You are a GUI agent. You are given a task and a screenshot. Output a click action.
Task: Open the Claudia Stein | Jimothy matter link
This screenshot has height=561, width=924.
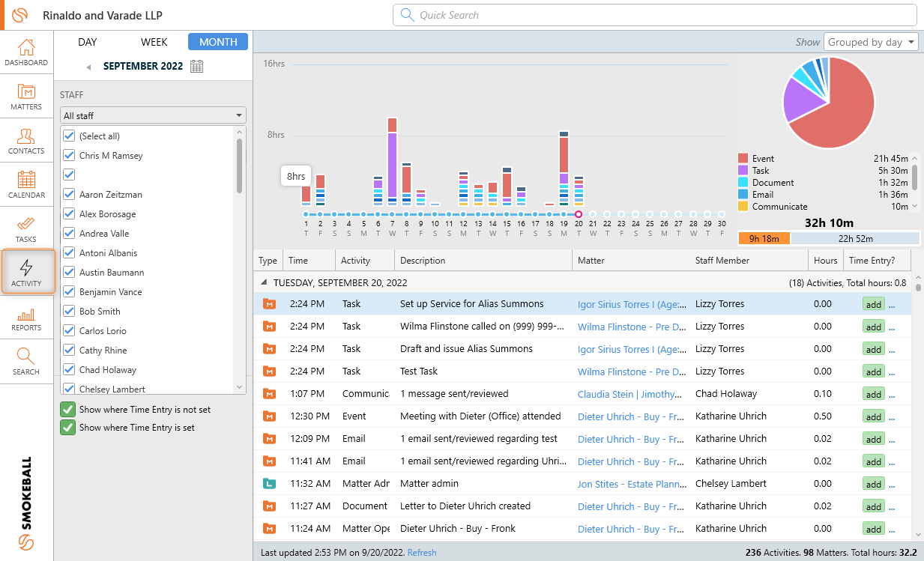pos(628,394)
